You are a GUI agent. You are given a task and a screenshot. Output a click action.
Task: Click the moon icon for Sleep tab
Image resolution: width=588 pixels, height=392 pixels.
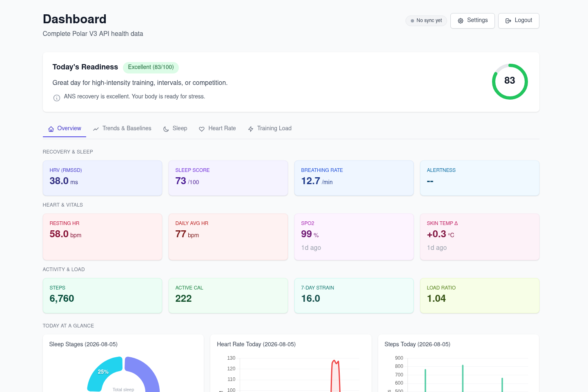(166, 129)
